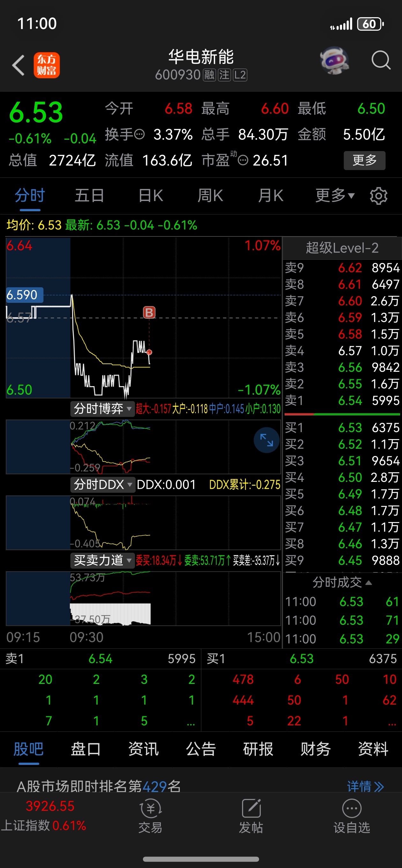The width and height of the screenshot is (402, 868).
Task: Select 买9 order row at 6.45
Action: 342,560
